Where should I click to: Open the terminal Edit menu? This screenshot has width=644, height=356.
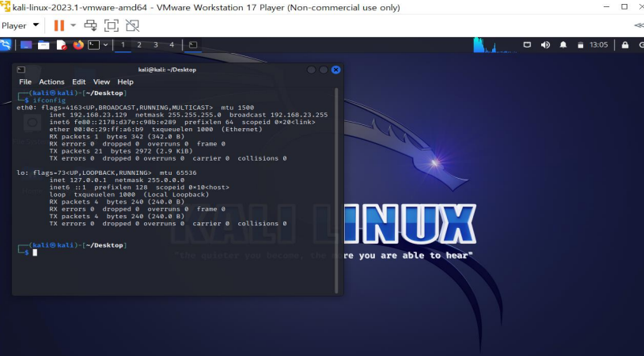(79, 81)
